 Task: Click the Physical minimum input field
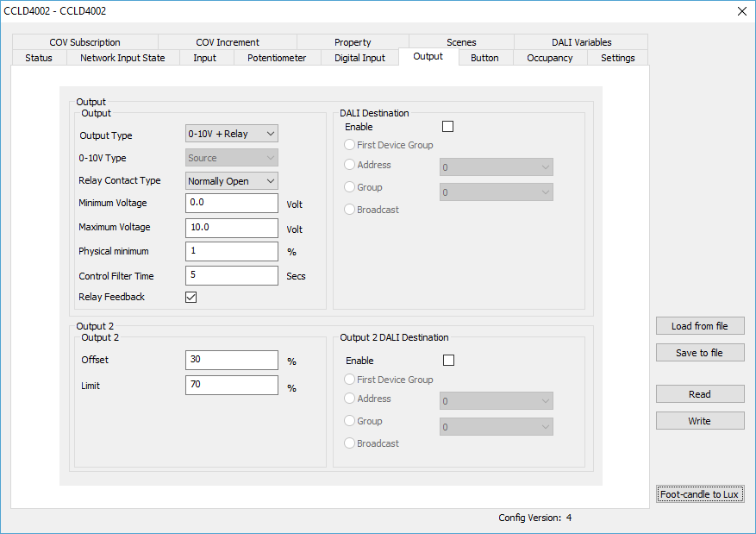pyautogui.click(x=231, y=251)
